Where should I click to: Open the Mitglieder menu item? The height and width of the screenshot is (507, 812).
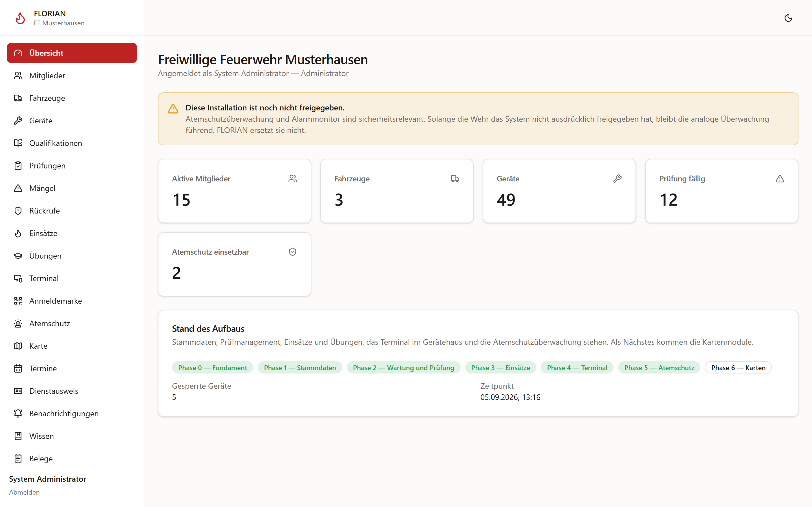click(72, 75)
